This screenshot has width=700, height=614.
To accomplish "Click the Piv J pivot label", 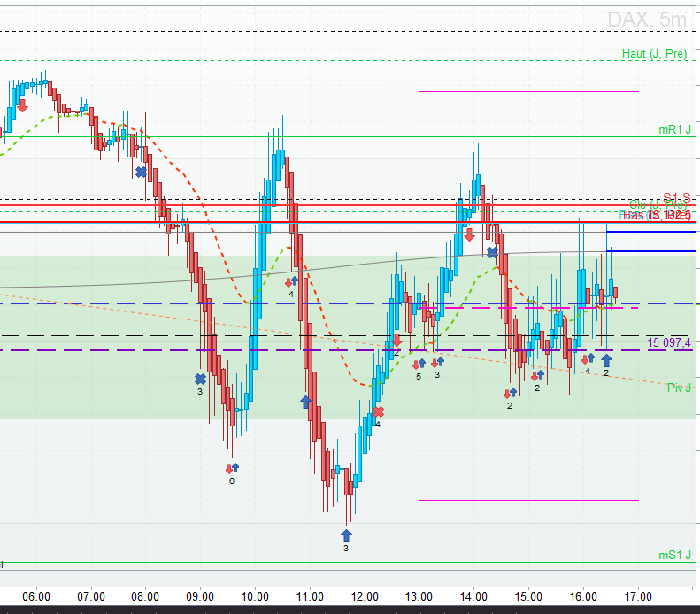I will coord(679,388).
